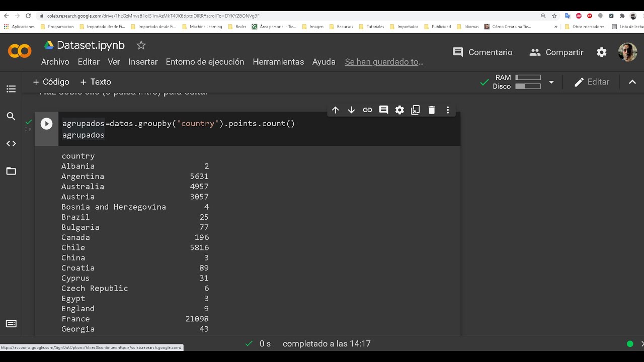Move cell down with arrow icon

[352, 110]
